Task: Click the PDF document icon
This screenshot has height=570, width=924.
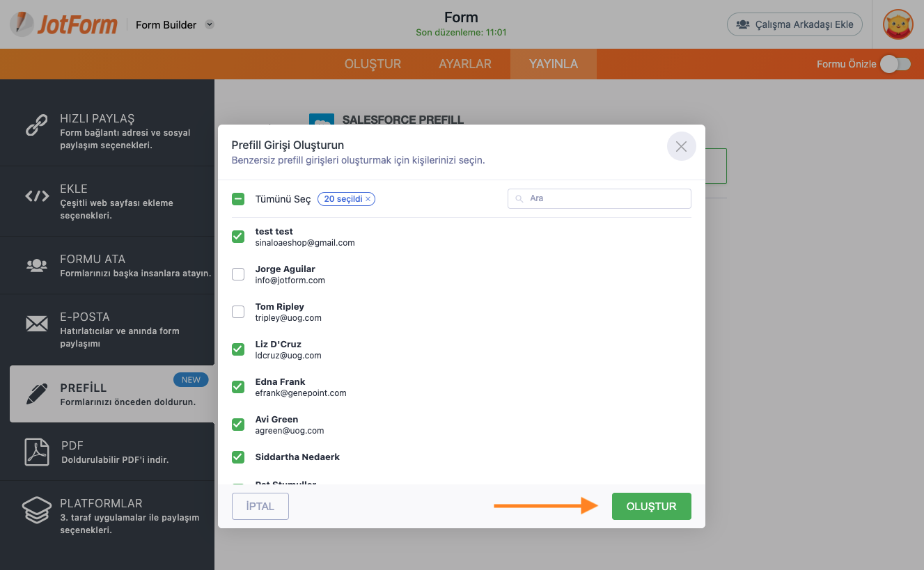Action: [36, 452]
